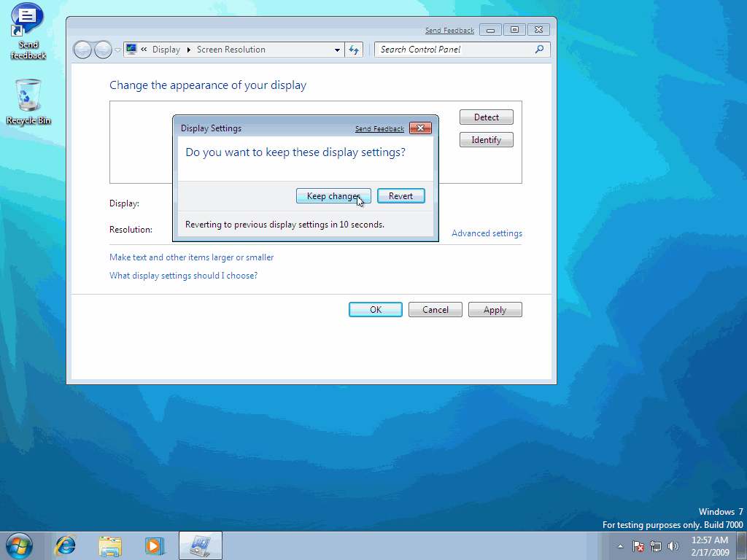Click Send Feedback in the dialog title bar
Image resolution: width=747 pixels, height=560 pixels.
click(x=379, y=128)
